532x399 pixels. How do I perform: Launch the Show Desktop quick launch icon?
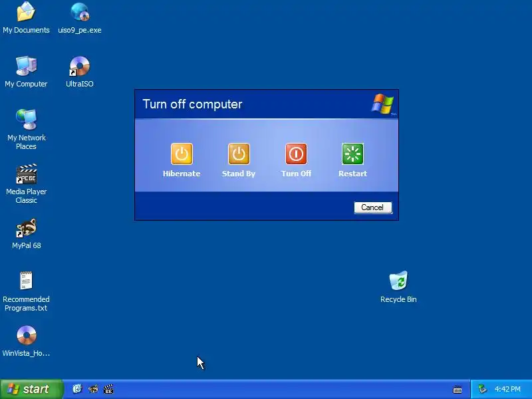(x=77, y=389)
